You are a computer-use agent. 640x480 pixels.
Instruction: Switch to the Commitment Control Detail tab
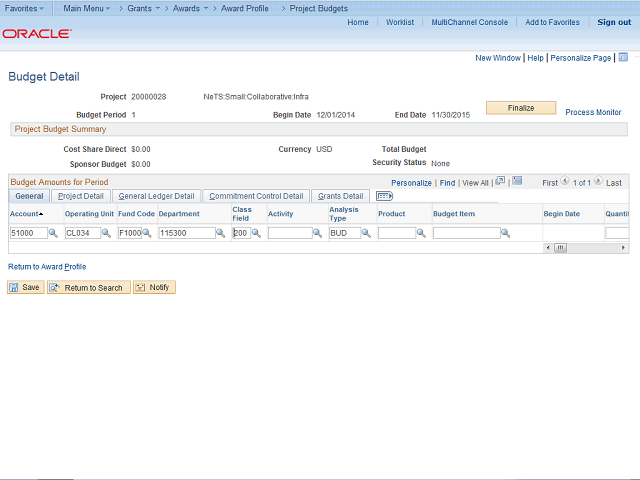coord(256,196)
